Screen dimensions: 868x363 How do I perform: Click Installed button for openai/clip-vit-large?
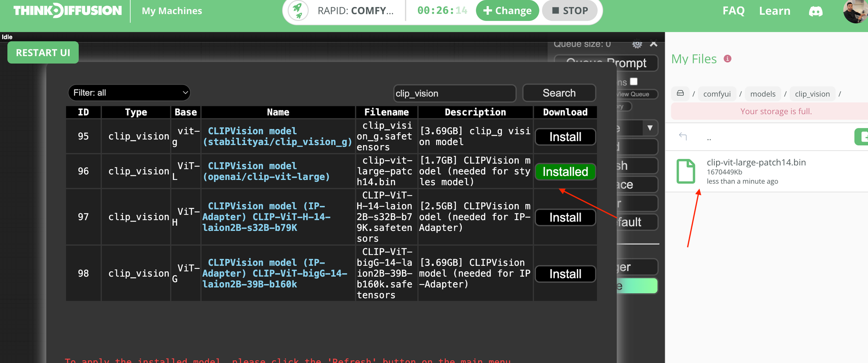click(565, 172)
